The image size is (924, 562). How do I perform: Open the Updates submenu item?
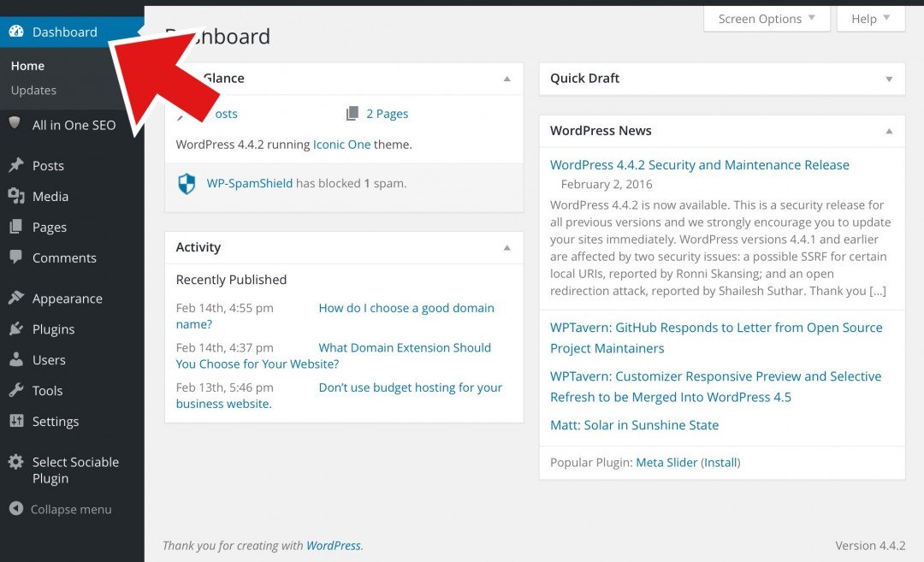[x=33, y=90]
